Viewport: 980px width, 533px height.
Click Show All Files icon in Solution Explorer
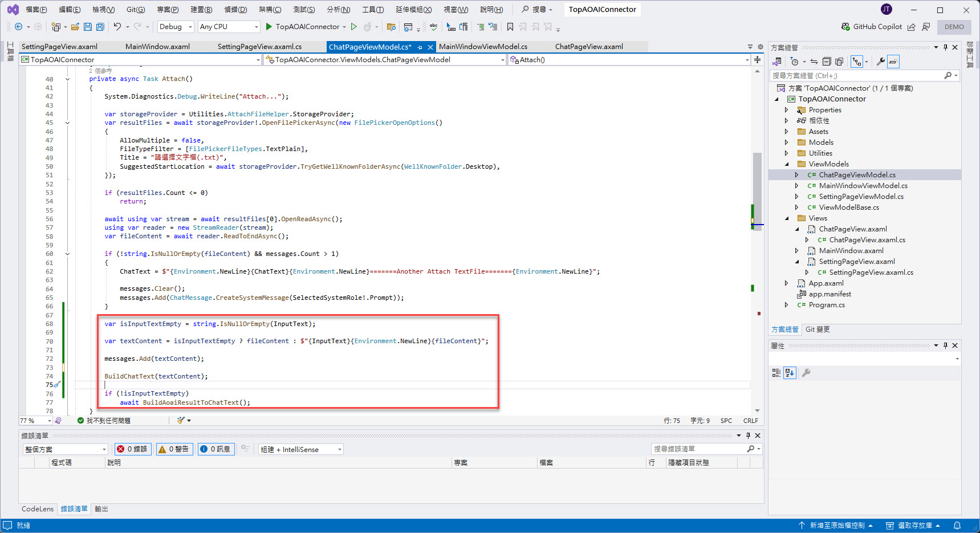[x=839, y=62]
